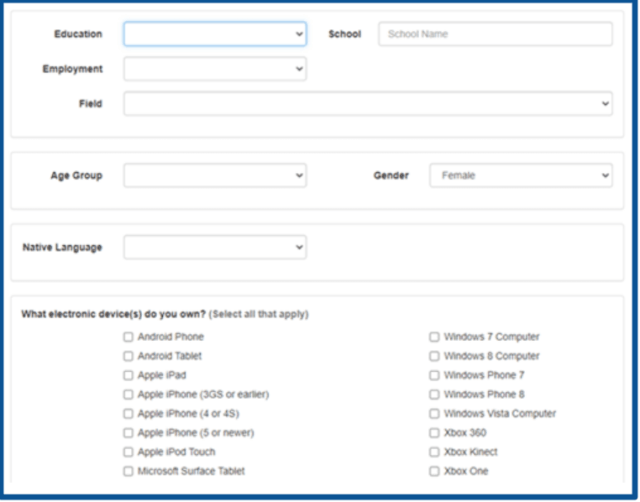This screenshot has height=502, width=640.
Task: Change Gender dropdown showing Female
Action: 521,175
